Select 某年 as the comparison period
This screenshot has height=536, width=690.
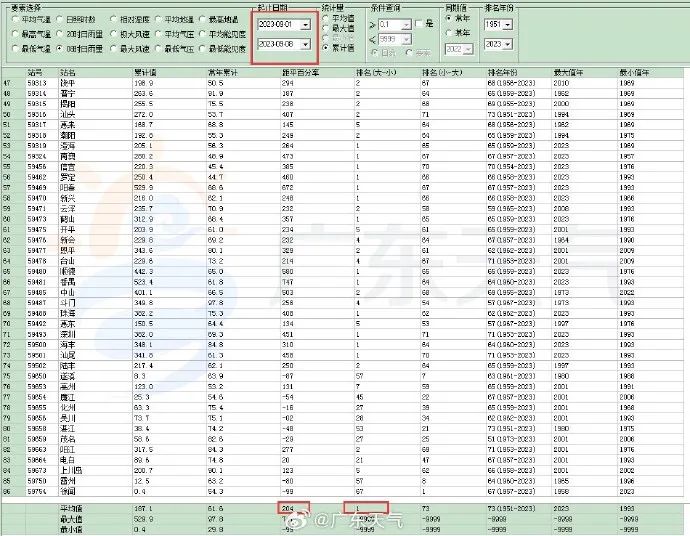pos(449,33)
